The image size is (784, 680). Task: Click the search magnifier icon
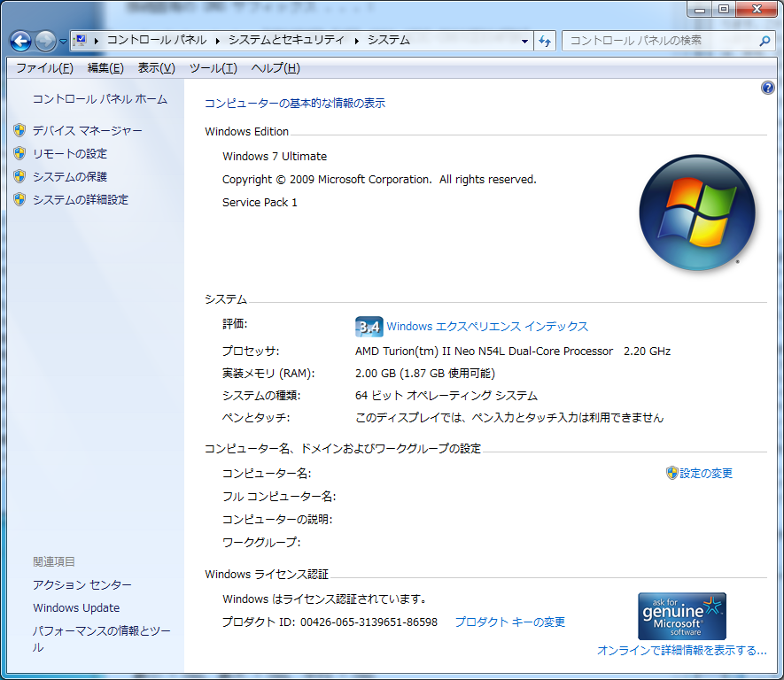point(765,41)
